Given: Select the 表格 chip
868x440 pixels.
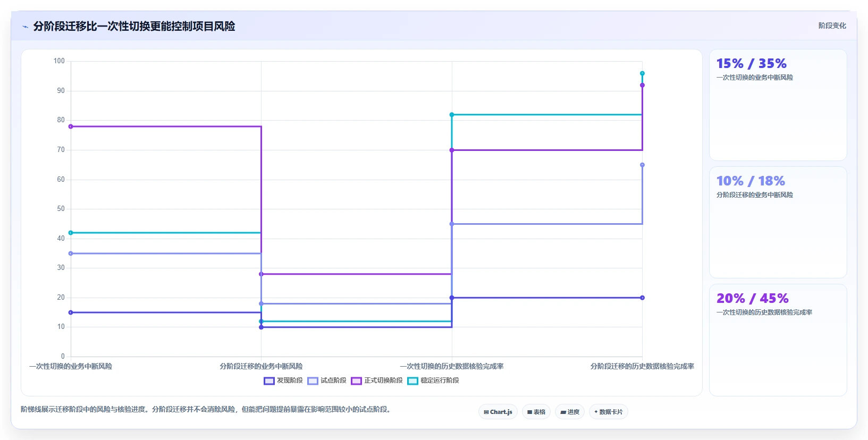Looking at the screenshot, I should [536, 412].
